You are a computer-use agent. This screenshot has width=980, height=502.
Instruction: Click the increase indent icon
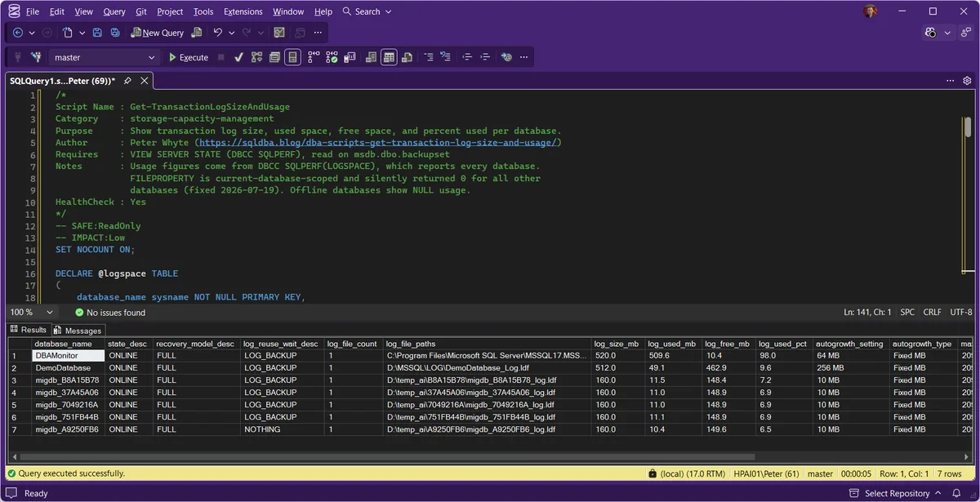click(485, 57)
